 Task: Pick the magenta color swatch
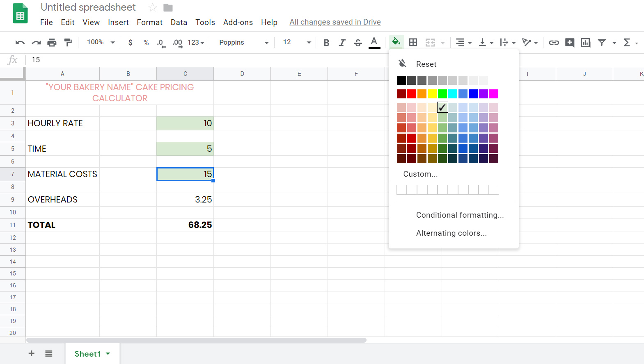494,94
